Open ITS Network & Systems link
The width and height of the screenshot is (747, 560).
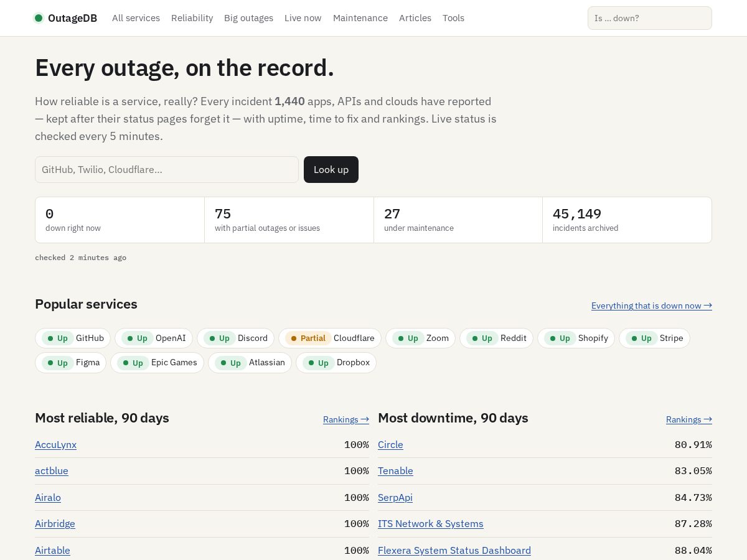click(431, 524)
